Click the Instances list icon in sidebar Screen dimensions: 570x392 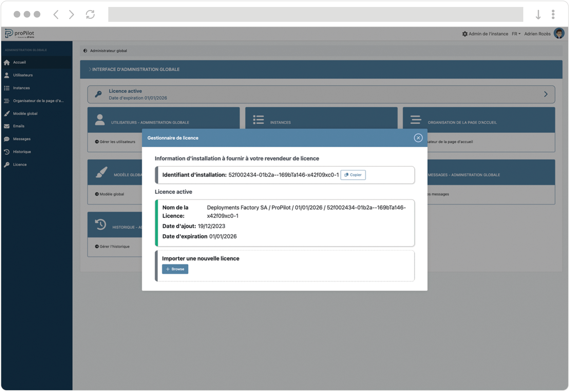coord(7,88)
